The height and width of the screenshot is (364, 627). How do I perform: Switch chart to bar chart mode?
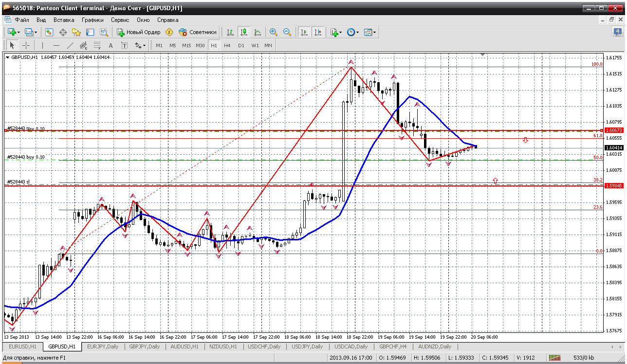(x=230, y=32)
